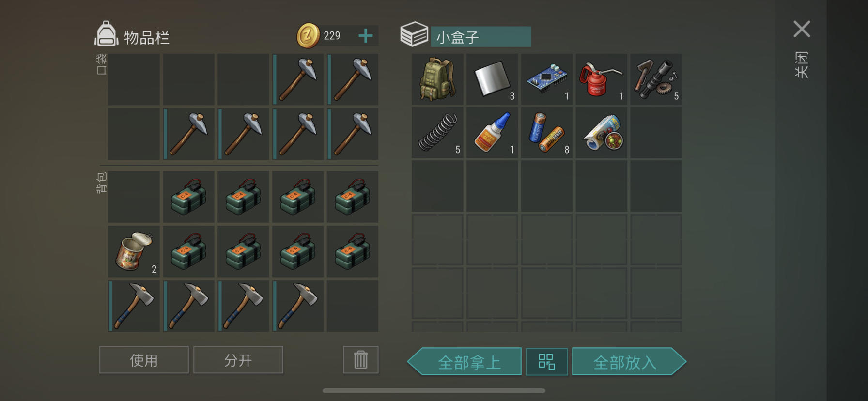Image resolution: width=868 pixels, height=401 pixels.
Task: Put everything in with 全部放入
Action: click(629, 362)
